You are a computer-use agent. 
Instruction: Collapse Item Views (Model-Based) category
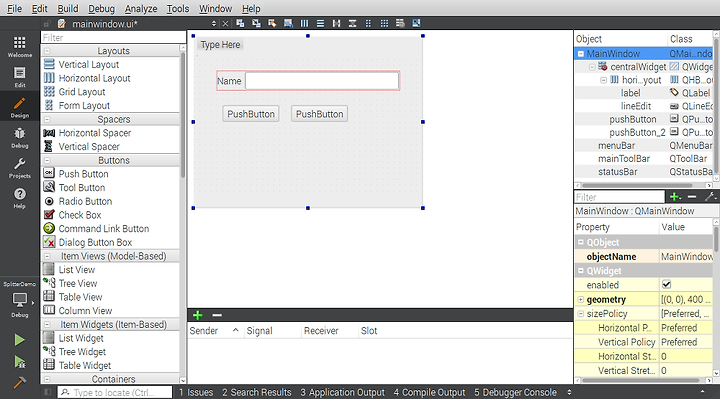(x=47, y=256)
